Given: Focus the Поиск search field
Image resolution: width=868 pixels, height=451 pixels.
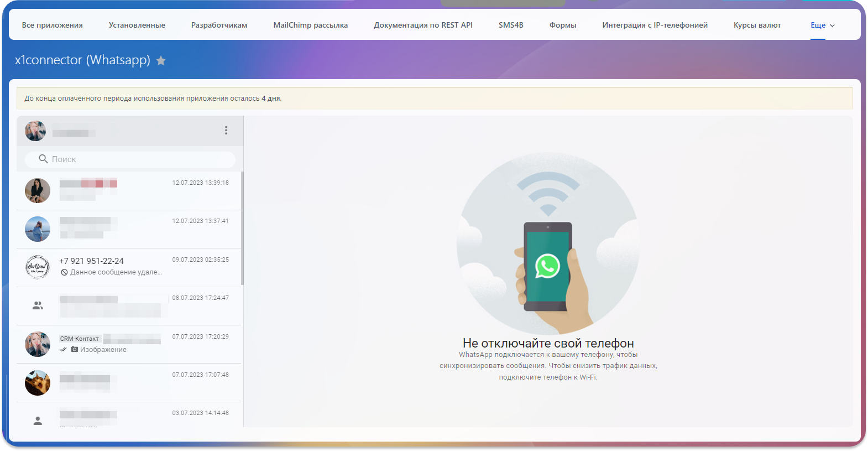Looking at the screenshot, I should click(x=130, y=159).
